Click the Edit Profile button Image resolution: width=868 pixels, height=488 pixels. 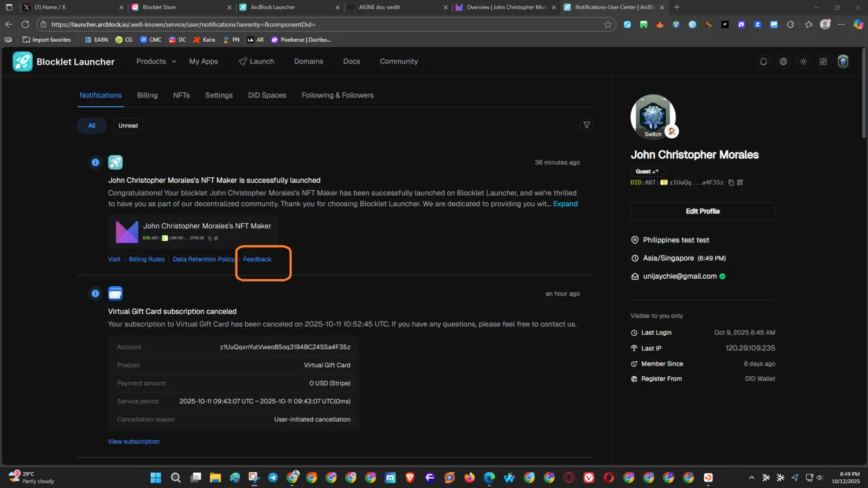[703, 211]
